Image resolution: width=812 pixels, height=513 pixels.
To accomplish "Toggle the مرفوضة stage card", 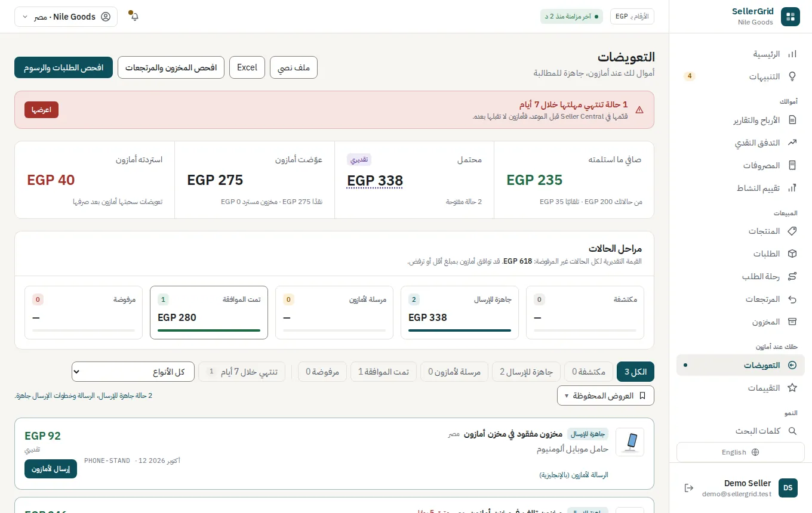I will coord(84,313).
